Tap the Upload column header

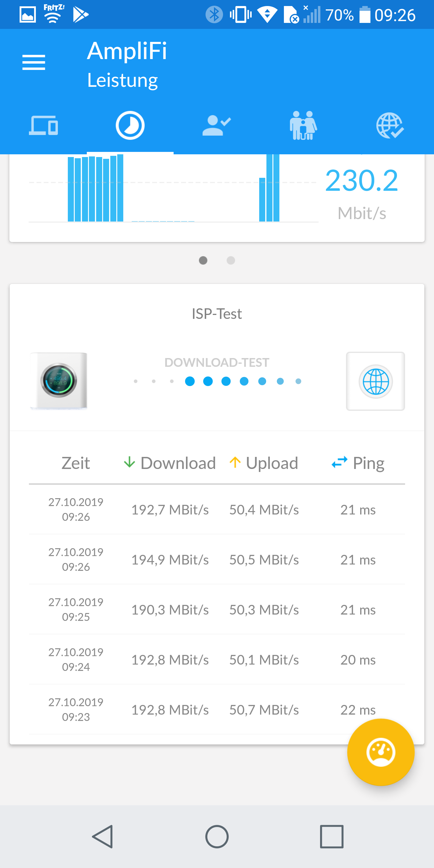[x=264, y=463]
